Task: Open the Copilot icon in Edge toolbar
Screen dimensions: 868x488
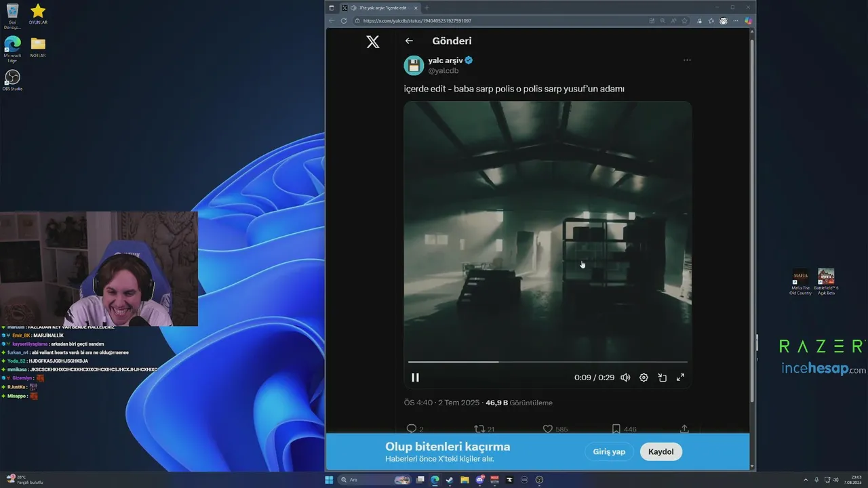Action: tap(748, 21)
